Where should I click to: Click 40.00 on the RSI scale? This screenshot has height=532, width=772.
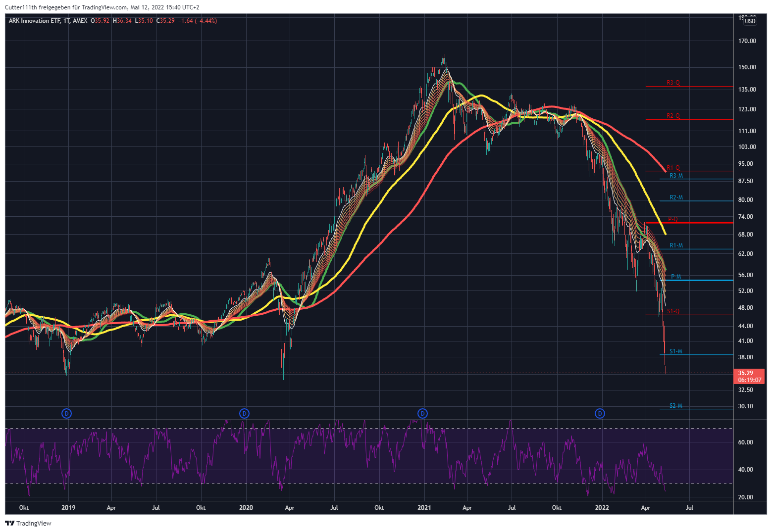tap(746, 470)
